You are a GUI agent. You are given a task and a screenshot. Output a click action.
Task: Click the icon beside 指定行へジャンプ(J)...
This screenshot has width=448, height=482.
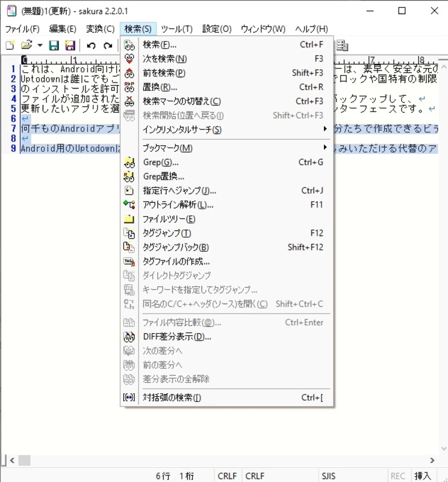(x=129, y=190)
